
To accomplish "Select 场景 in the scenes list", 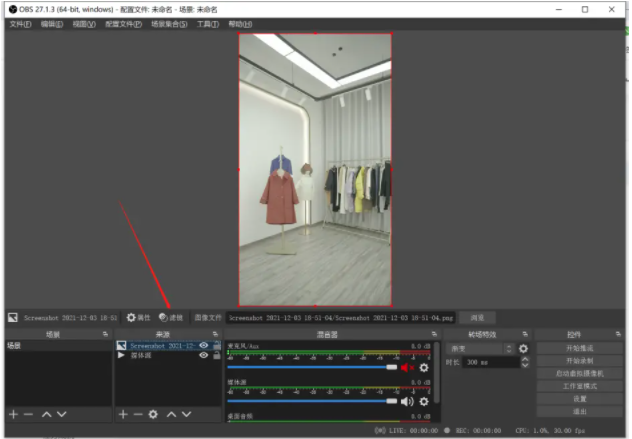I will coord(58,345).
